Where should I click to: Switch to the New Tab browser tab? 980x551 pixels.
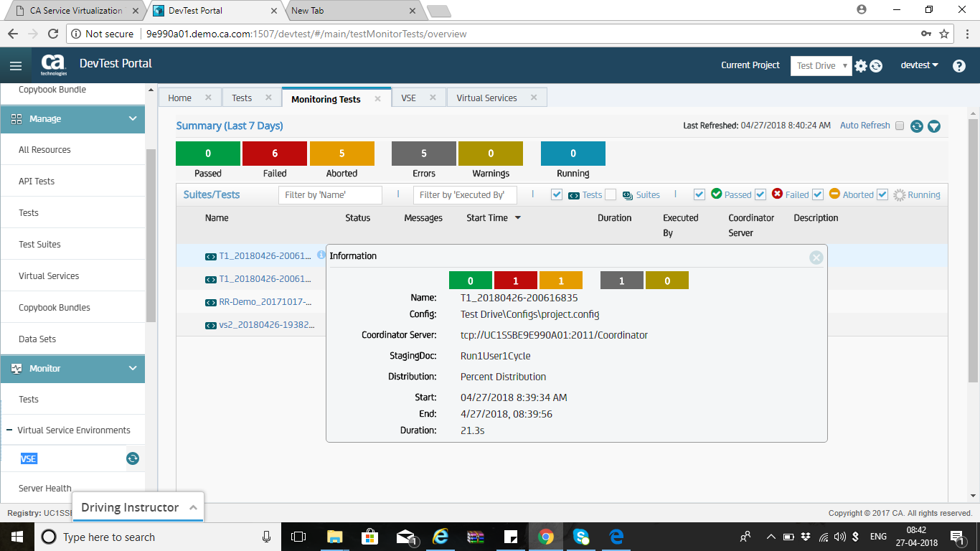[353, 11]
